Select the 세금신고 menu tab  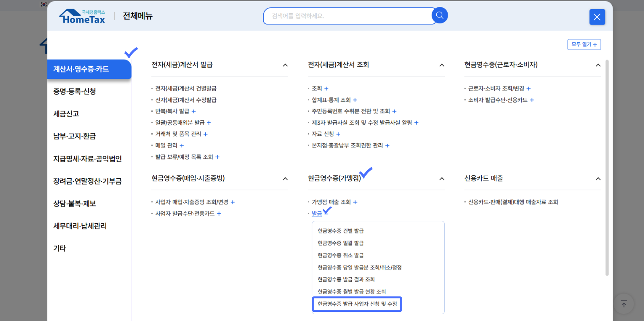[x=66, y=114]
